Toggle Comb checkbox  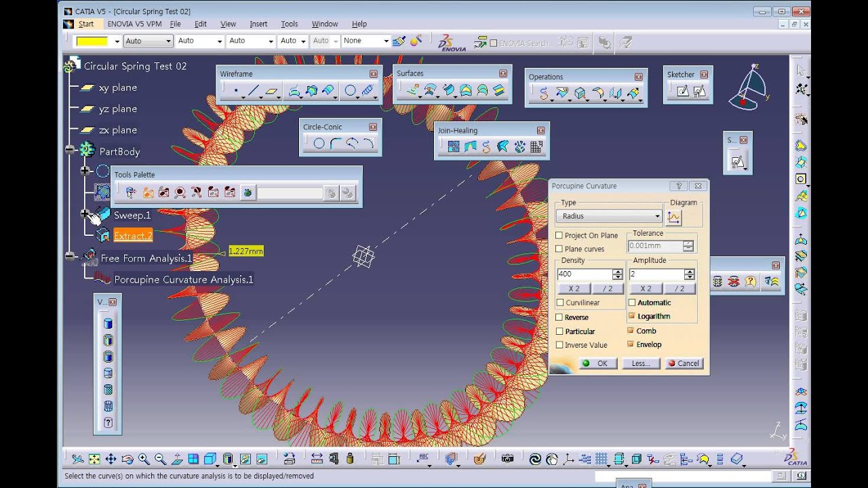coord(631,331)
